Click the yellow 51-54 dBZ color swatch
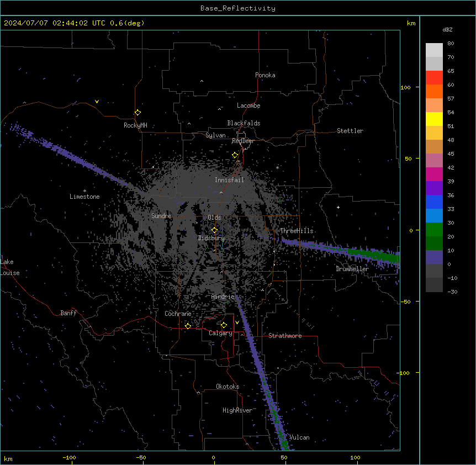The image size is (476, 465). coord(434,119)
